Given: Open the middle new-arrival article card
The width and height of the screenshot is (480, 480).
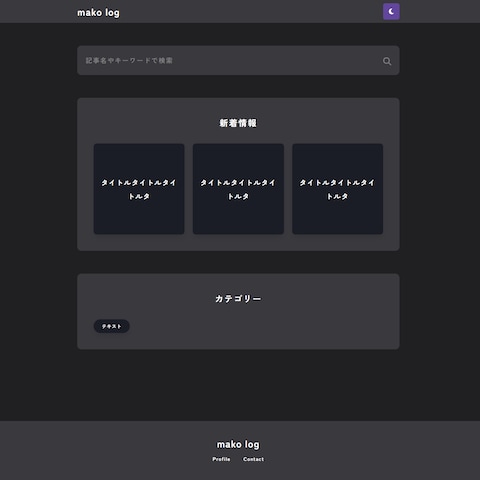Looking at the screenshot, I should (238, 189).
